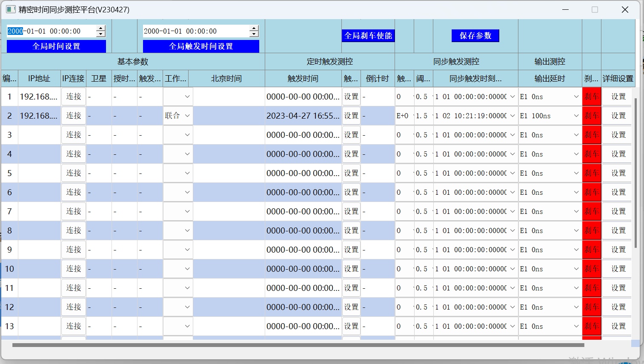The width and height of the screenshot is (644, 364).
Task: Click the horizontal scrollbar
Action: [x=298, y=345]
